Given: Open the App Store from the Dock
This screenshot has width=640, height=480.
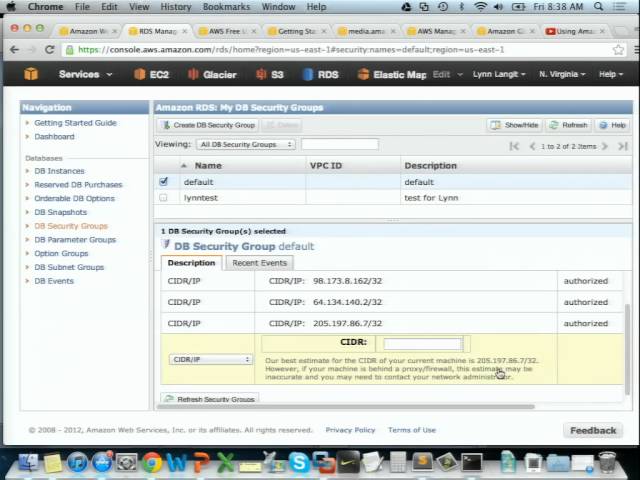Looking at the screenshot, I should pos(102,462).
